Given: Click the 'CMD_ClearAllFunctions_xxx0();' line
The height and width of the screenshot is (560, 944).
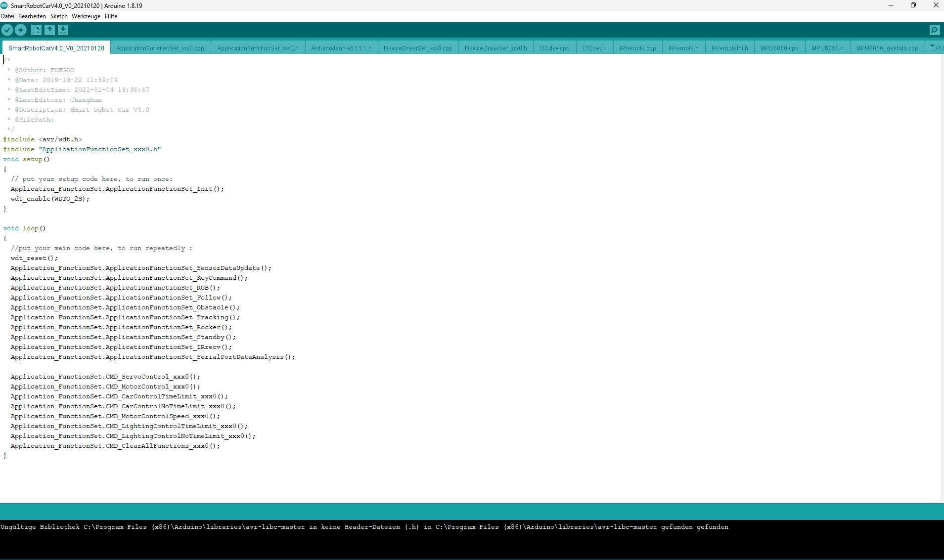Looking at the screenshot, I should (115, 446).
